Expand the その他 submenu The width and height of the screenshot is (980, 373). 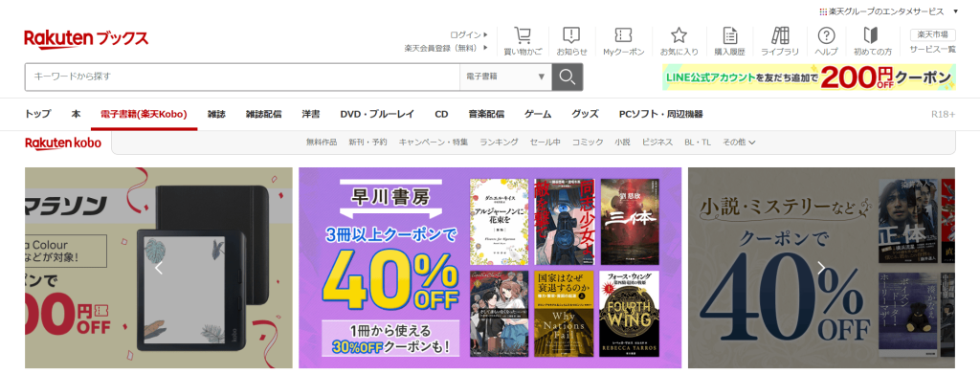(x=739, y=143)
